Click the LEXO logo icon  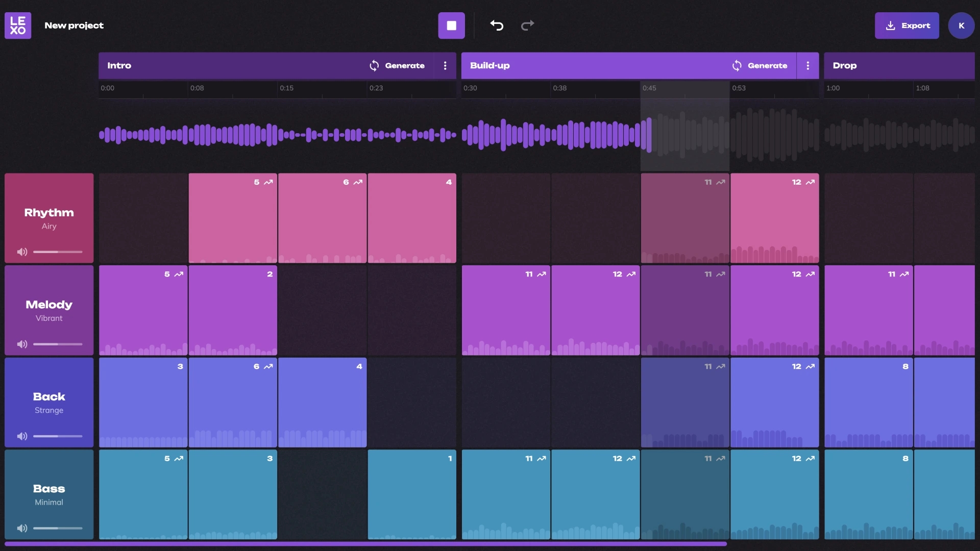coord(18,26)
